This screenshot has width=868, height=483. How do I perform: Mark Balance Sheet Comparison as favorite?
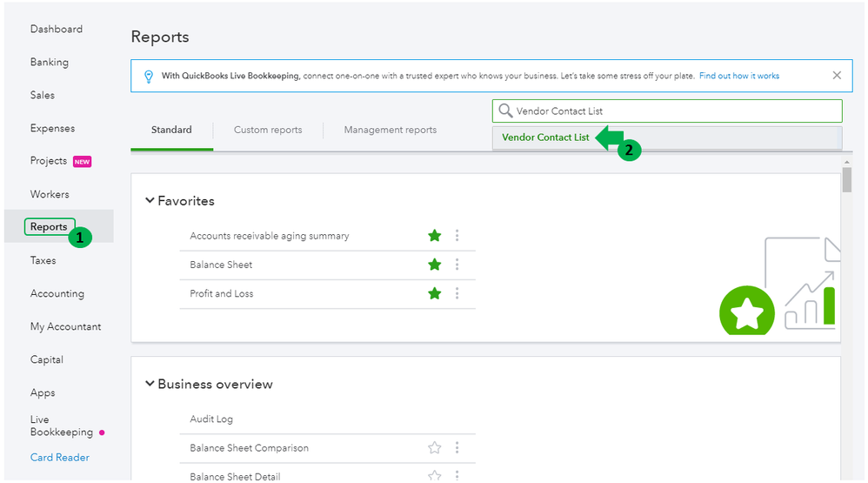point(435,448)
